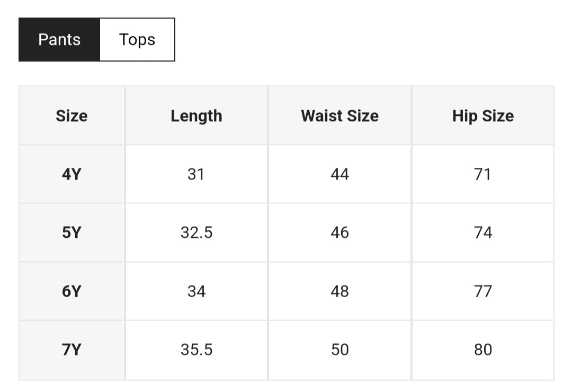The width and height of the screenshot is (572, 392).
Task: Click waist value 50 cell
Action: click(x=339, y=350)
